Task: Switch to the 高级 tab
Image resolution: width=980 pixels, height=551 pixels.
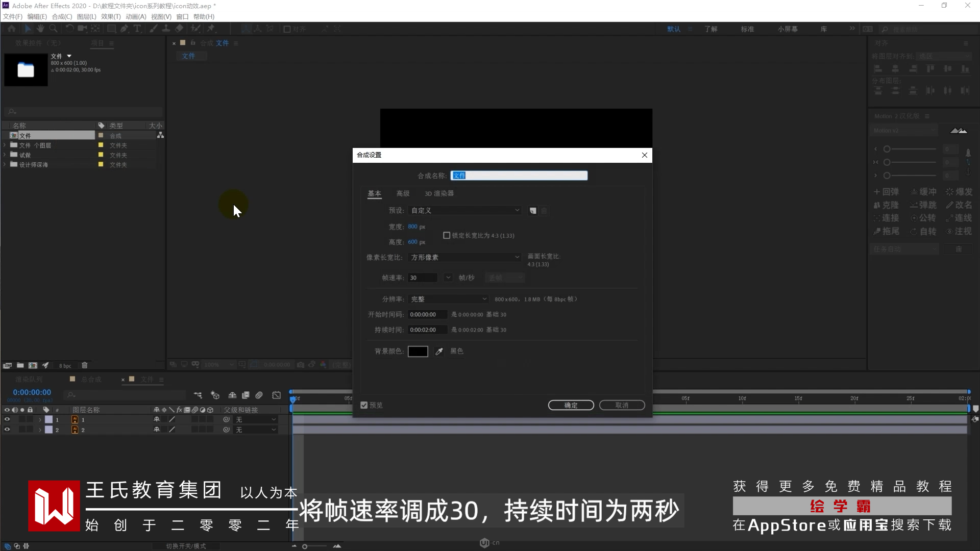Action: coord(403,194)
